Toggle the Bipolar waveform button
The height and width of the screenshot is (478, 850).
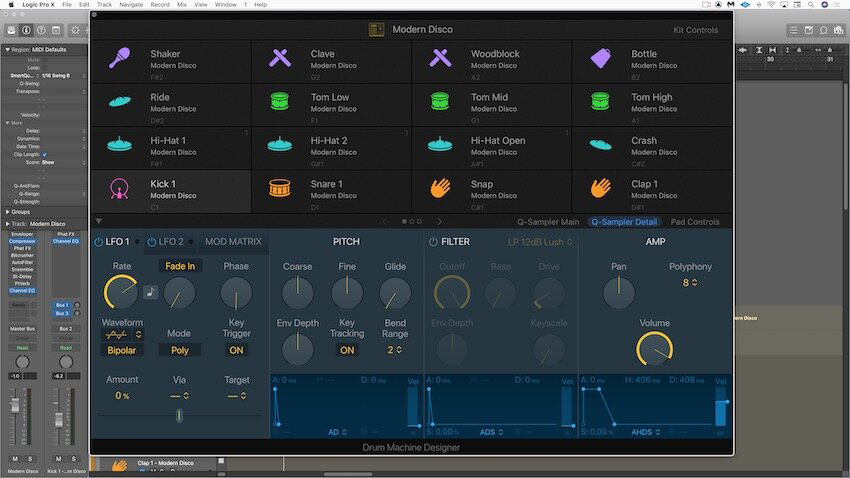121,350
